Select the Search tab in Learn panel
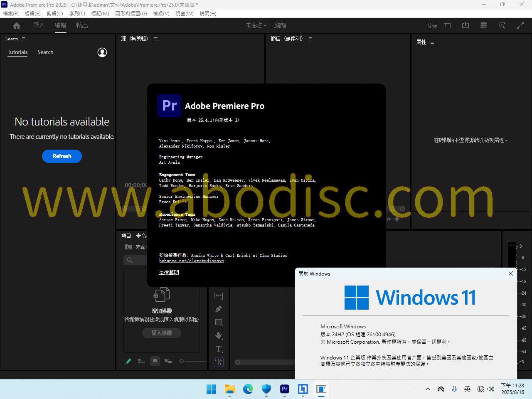This screenshot has width=532, height=399. (45, 52)
